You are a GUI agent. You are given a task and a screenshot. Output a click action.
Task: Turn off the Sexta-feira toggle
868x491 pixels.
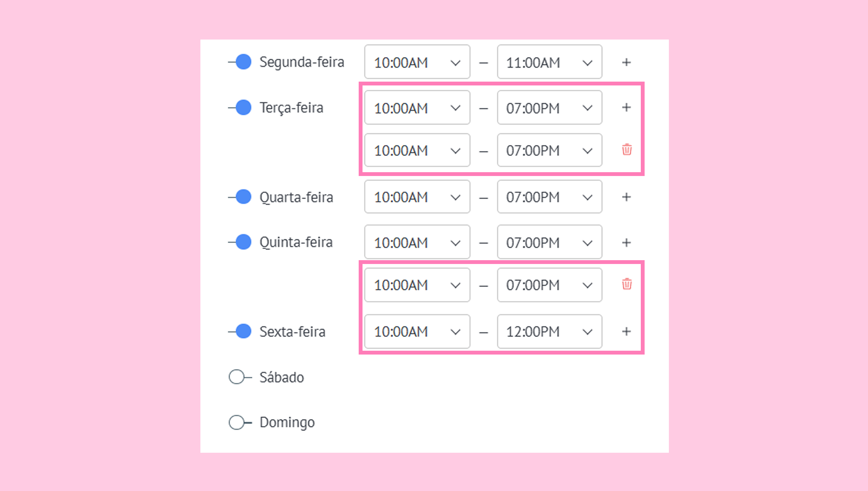click(240, 331)
